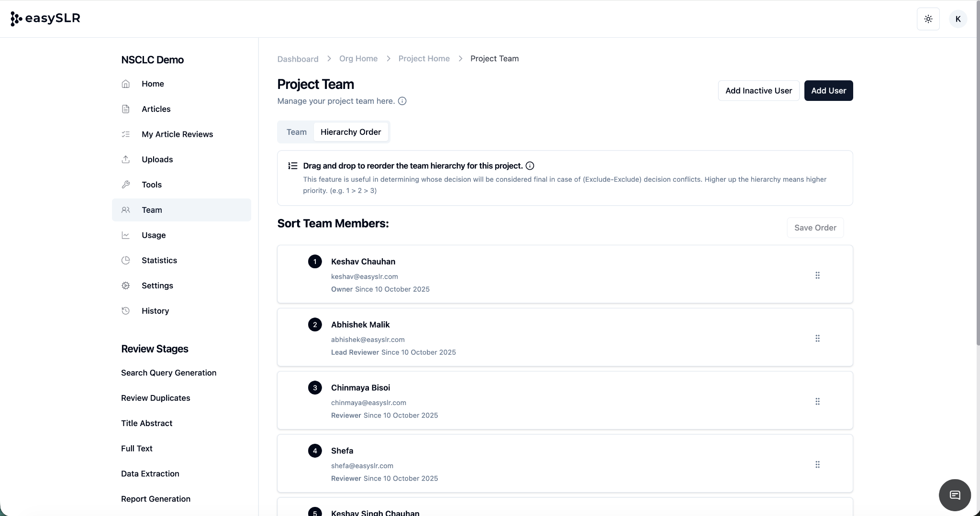Open Statistics in the sidebar
Screen dimensions: 980x516
coord(159,260)
